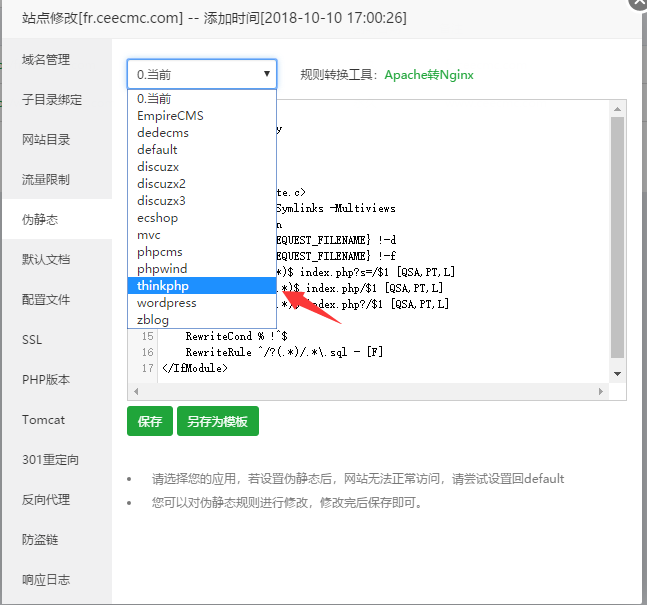Pick the EmpireCMS rewrite option
Screen dimensions: 647x605
point(170,116)
